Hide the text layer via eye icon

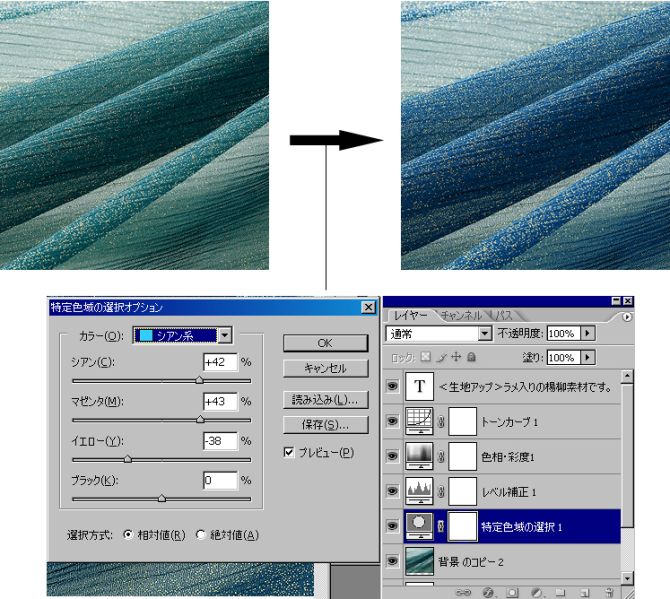tap(392, 386)
